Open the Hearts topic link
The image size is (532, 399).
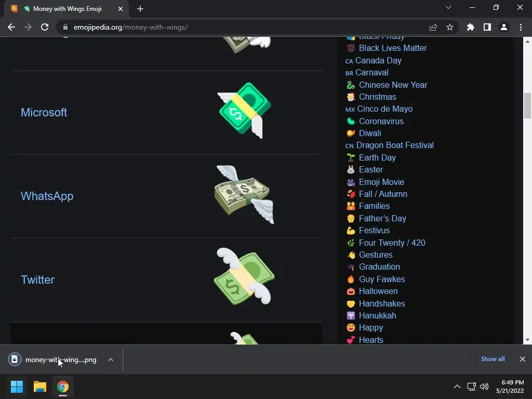[371, 340]
